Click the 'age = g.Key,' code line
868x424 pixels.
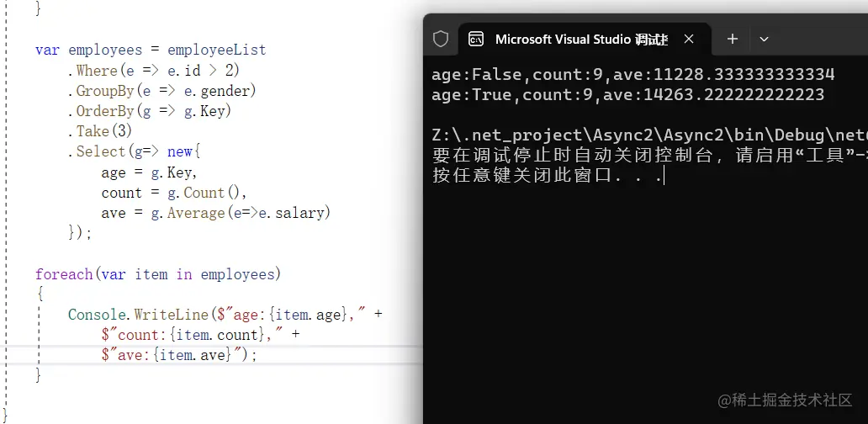(150, 172)
